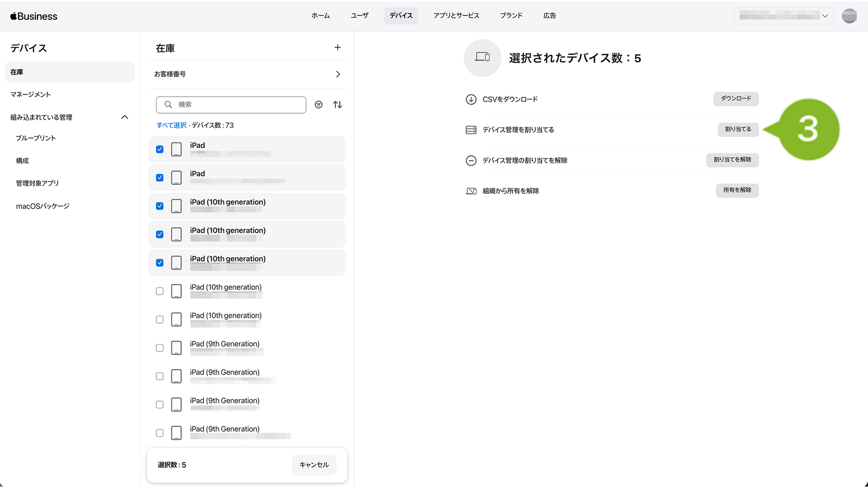Click the すべて選択 link

(171, 125)
